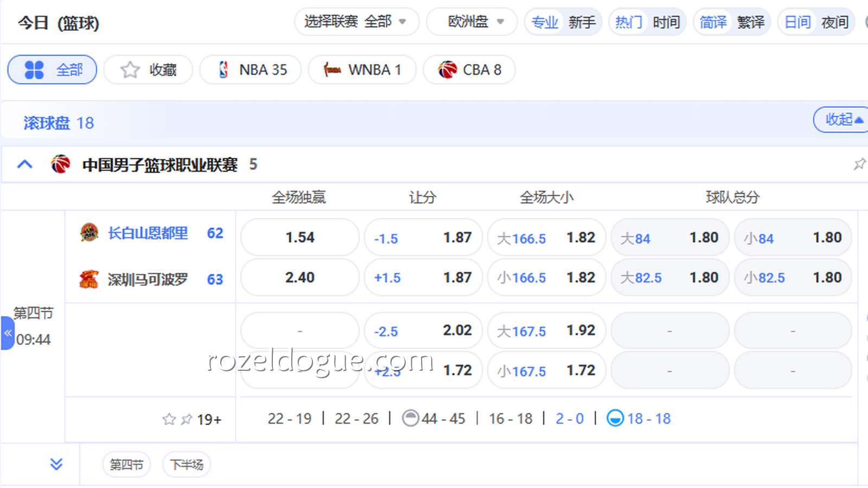Bet 深圳马可波罗 moneyline at 2.40

click(x=300, y=277)
